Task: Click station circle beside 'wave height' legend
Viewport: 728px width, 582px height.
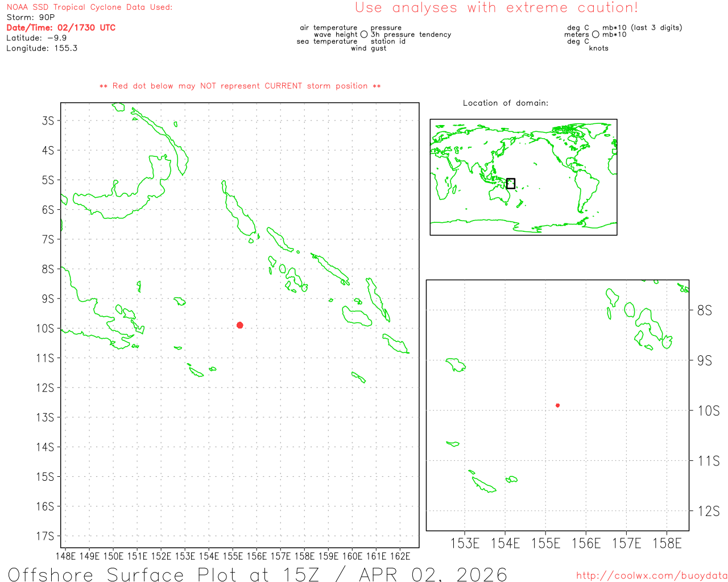Action: click(364, 35)
